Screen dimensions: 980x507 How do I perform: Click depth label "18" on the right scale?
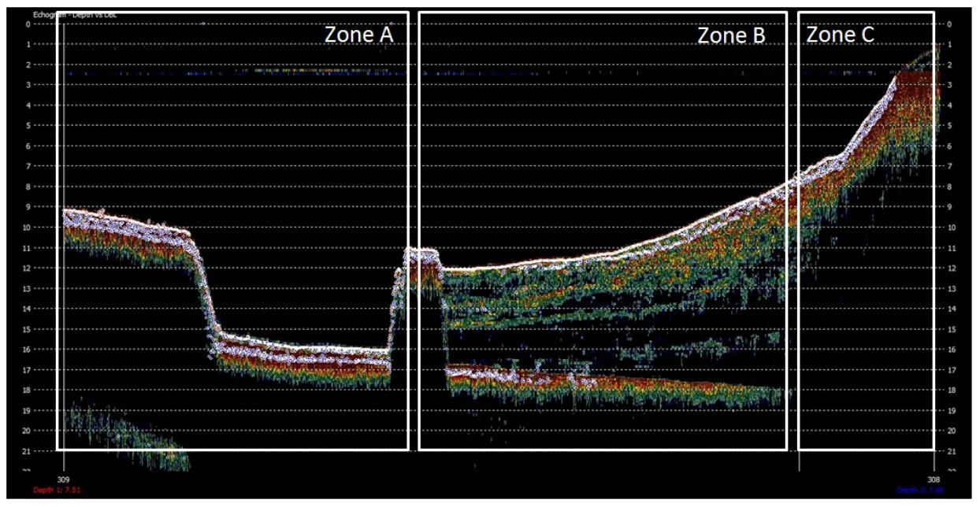(x=951, y=390)
